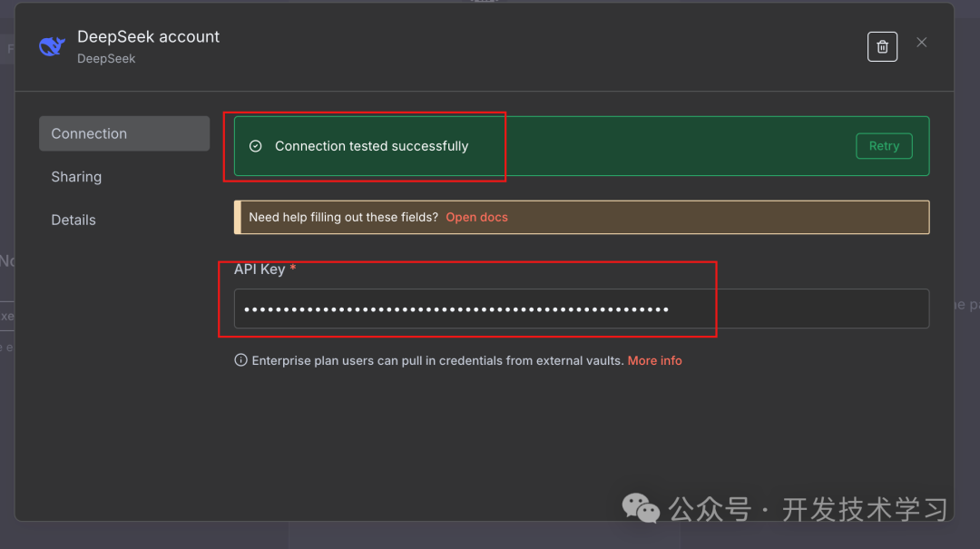Click the DeepSeek whale logo icon
The height and width of the screenshot is (549, 980).
click(52, 46)
